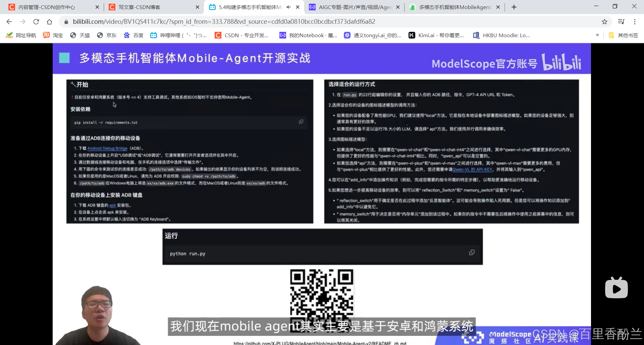Go back to the previous page
Viewport: 644px width, 345px height.
9,22
